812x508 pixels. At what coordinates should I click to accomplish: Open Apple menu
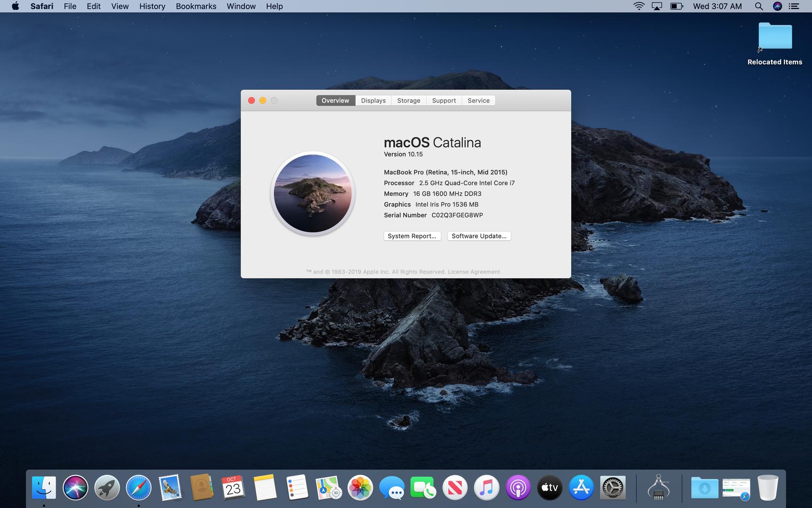coord(16,6)
